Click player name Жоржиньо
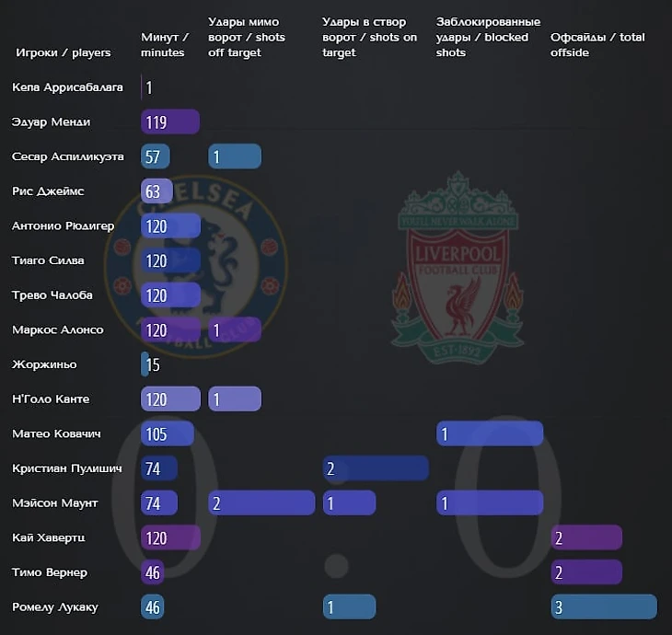Image resolution: width=672 pixels, height=635 pixels. point(44,364)
